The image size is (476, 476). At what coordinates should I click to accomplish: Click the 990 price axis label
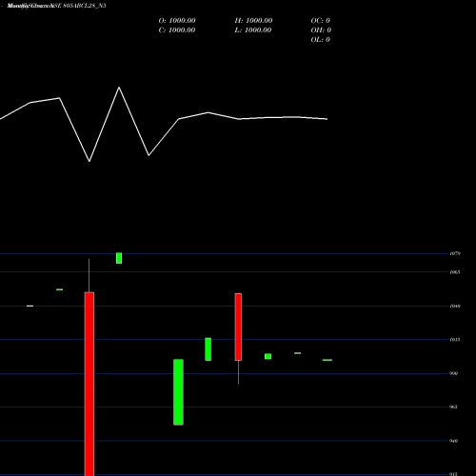click(454, 373)
